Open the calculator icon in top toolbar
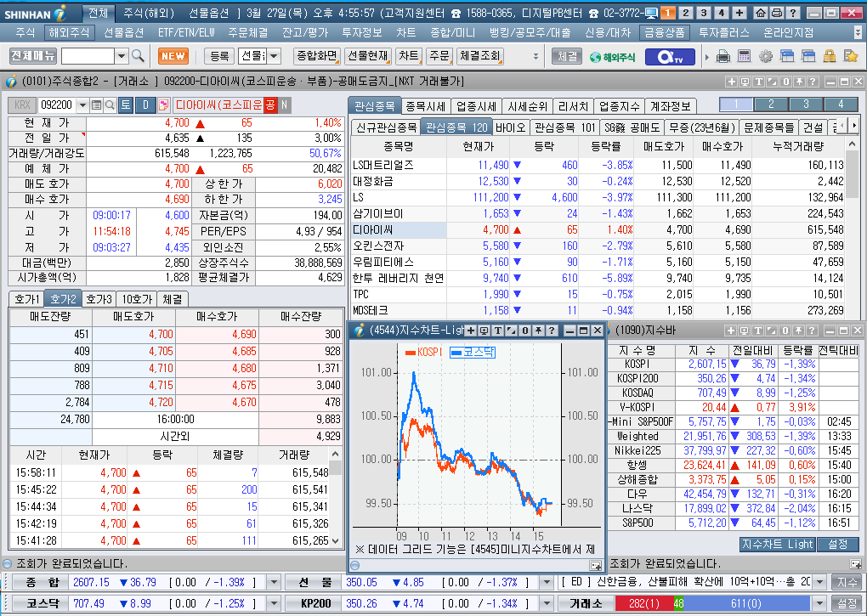This screenshot has width=867, height=616. point(745,56)
